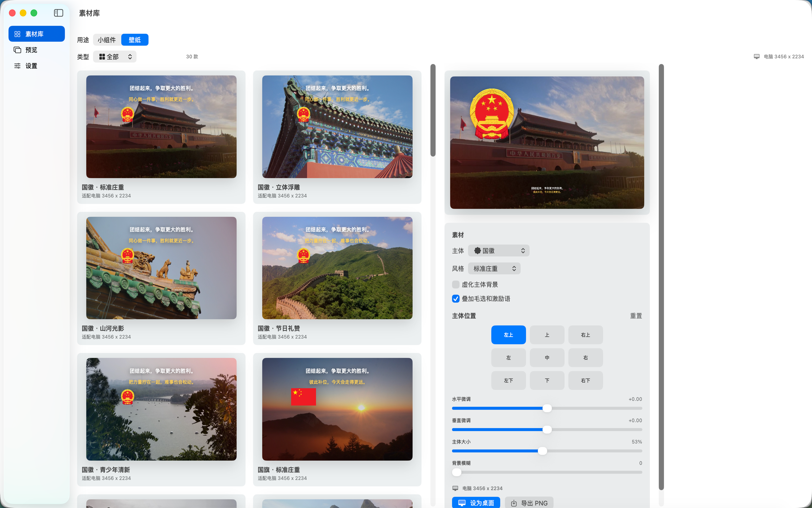Open the 风格 标准庄重 dropdown
This screenshot has height=508, width=812.
click(x=494, y=269)
